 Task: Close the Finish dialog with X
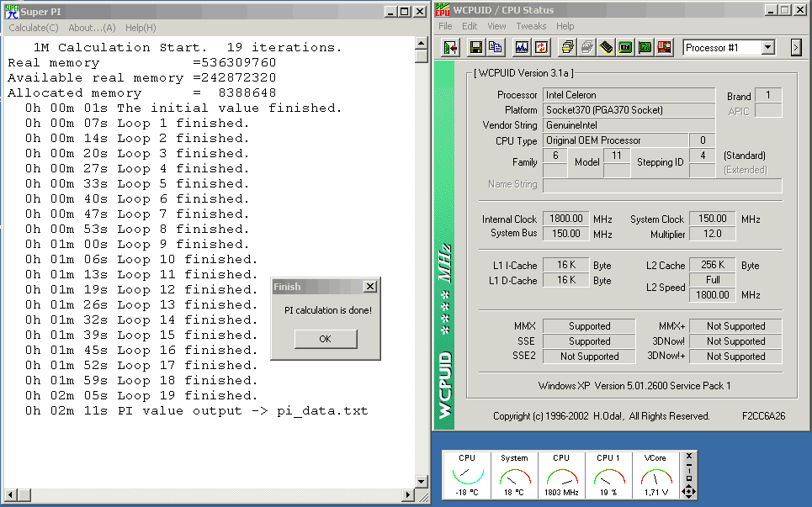(369, 287)
